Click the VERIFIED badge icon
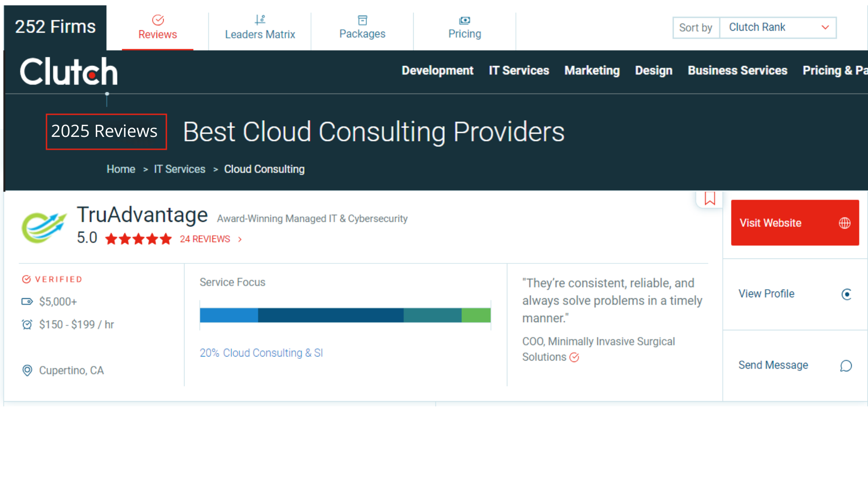The height and width of the screenshot is (488, 868). pos(27,279)
